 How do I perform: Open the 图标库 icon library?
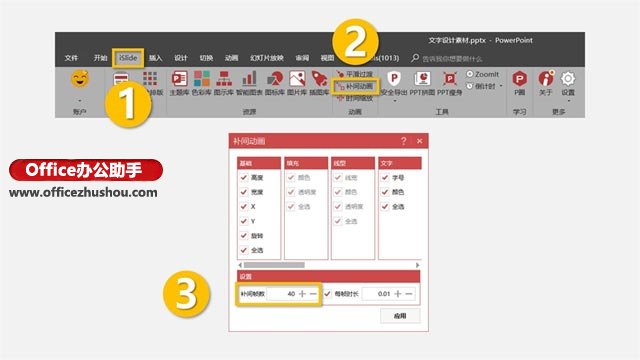[x=275, y=83]
